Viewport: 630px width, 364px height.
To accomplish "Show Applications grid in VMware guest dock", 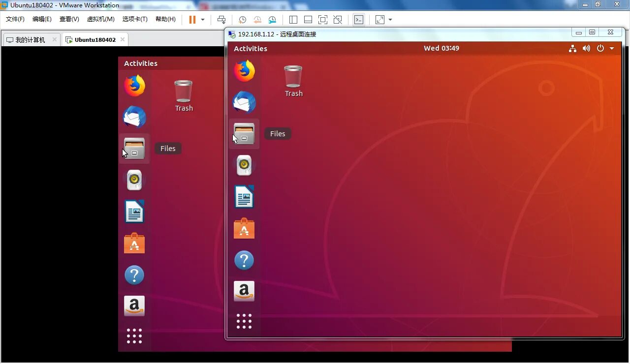I will [134, 336].
